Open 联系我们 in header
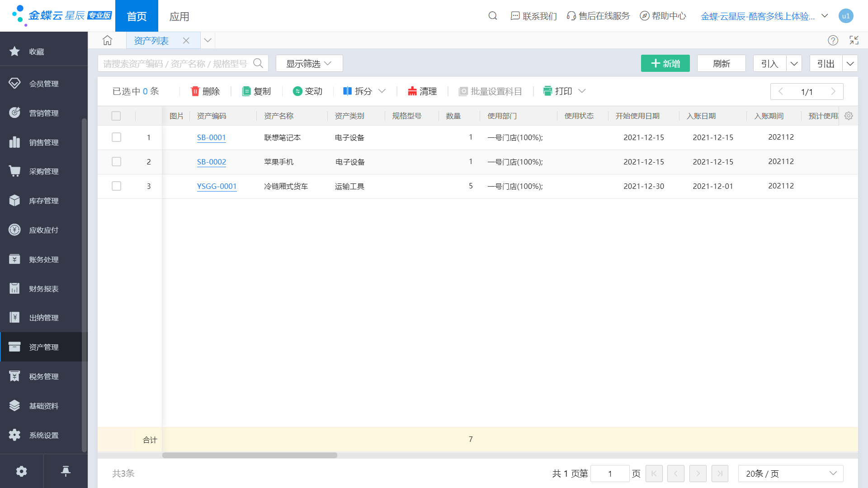Viewport: 868px width, 488px height. tap(534, 16)
